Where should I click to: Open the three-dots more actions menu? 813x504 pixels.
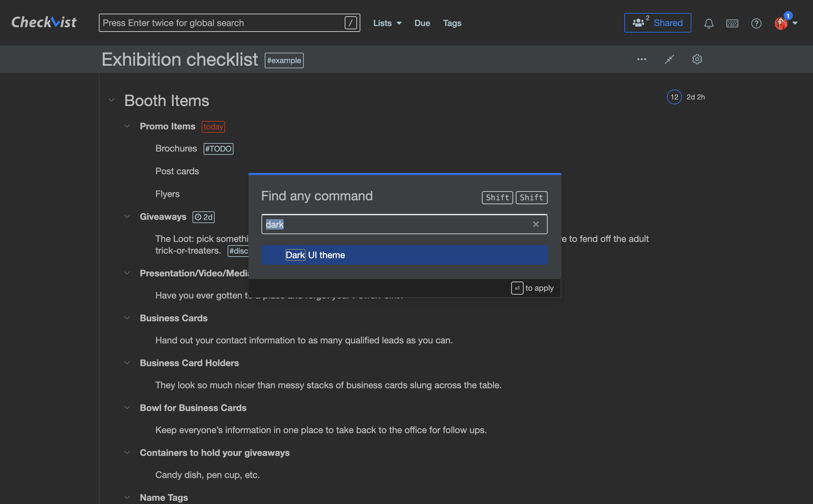tap(642, 59)
